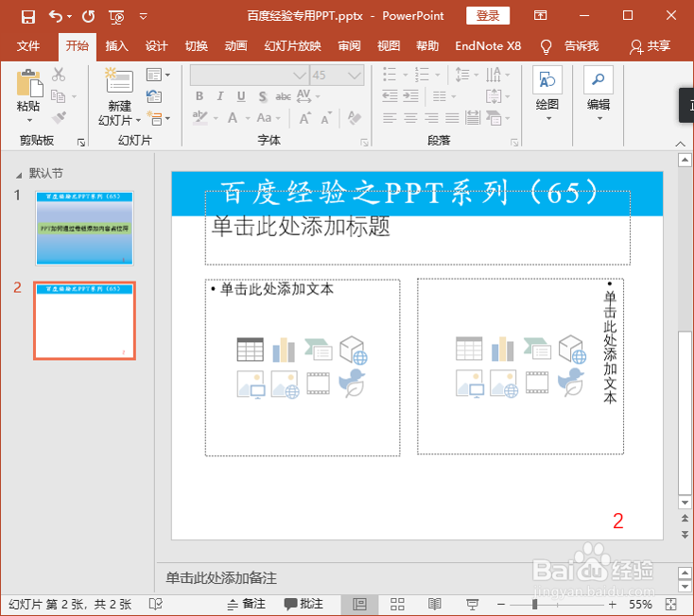This screenshot has width=694, height=616.
Task: Click the line spacing icon
Action: coord(462,75)
